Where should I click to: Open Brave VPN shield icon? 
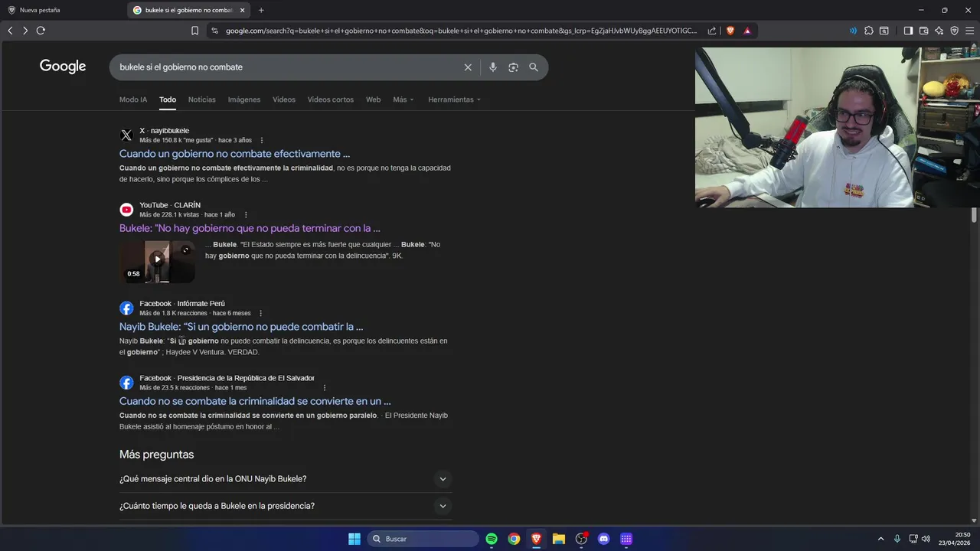coord(954,31)
